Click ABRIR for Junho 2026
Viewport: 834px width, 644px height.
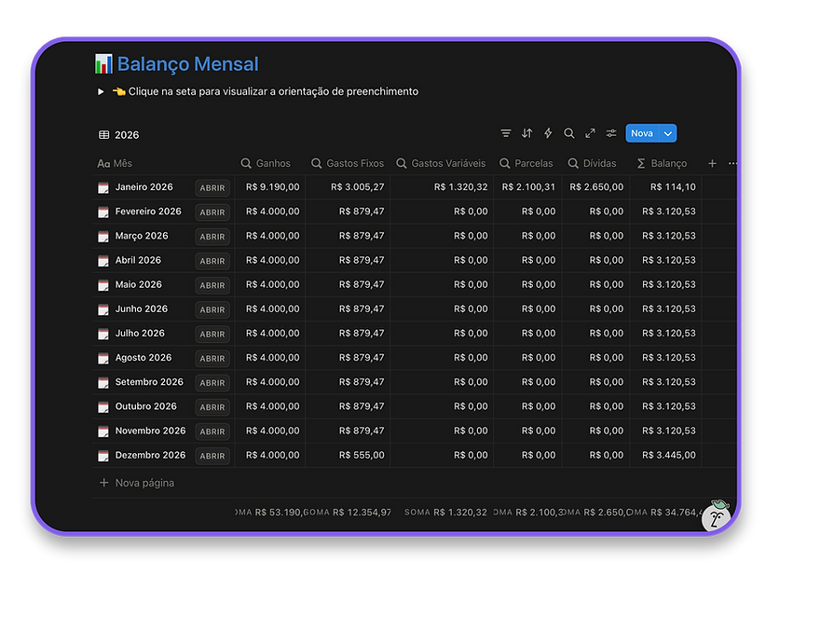point(212,309)
